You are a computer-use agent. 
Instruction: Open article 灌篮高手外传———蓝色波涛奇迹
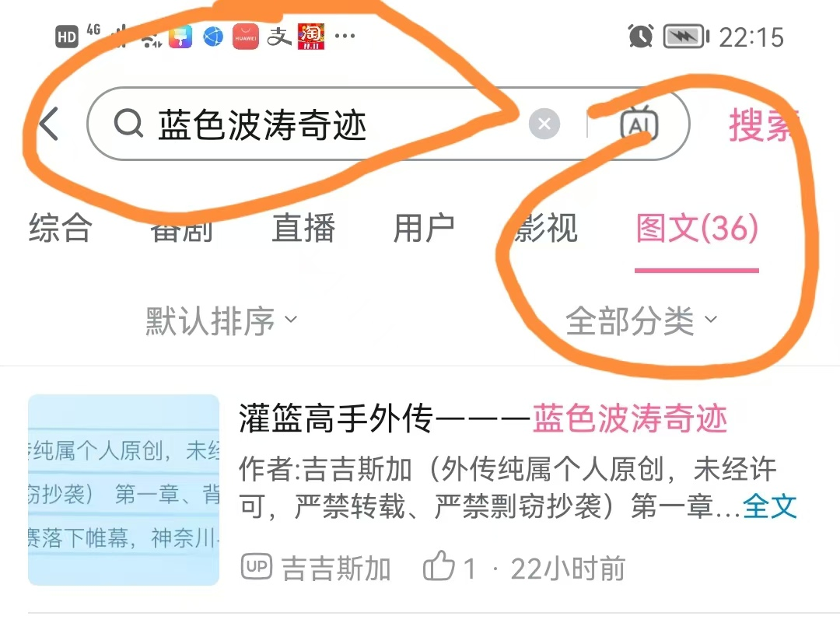(483, 418)
